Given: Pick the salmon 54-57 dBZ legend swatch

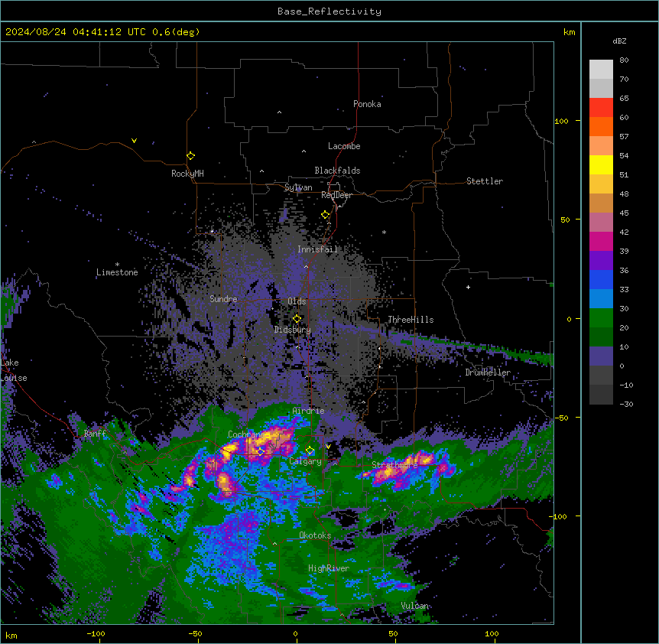Looking at the screenshot, I should click(x=601, y=146).
